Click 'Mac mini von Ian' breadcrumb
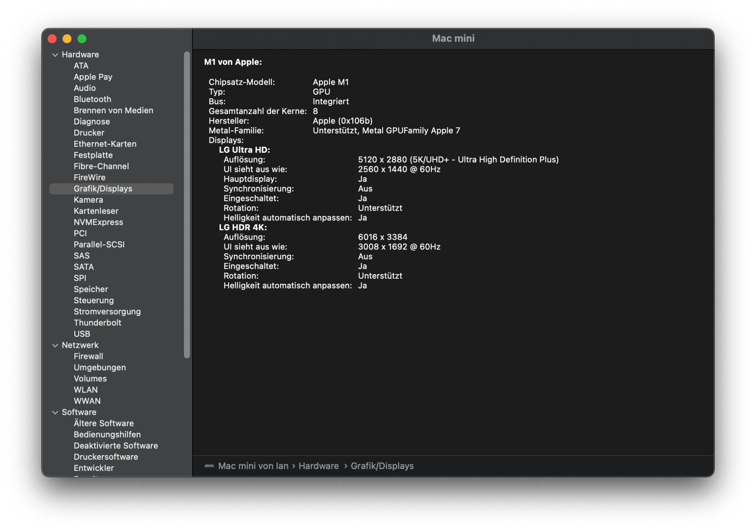Viewport: 756px width, 532px height. tap(253, 466)
